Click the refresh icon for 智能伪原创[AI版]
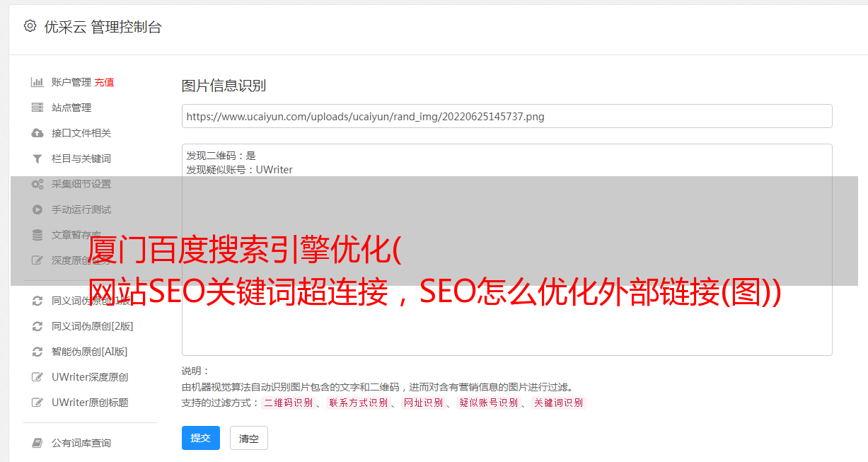868x462 pixels. click(37, 352)
